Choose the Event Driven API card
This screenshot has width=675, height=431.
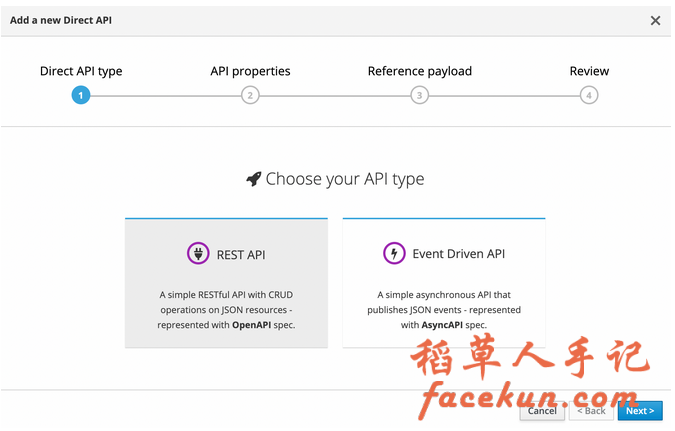444,283
